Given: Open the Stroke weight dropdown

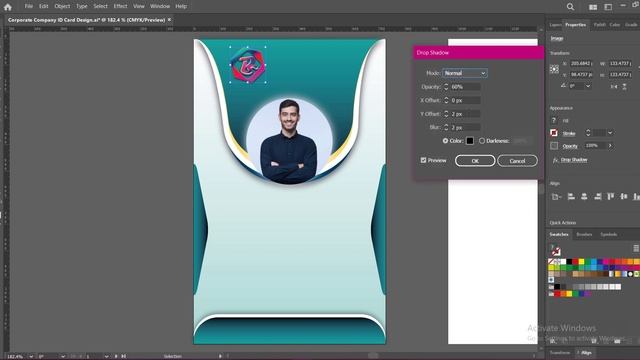Looking at the screenshot, I should tap(610, 133).
